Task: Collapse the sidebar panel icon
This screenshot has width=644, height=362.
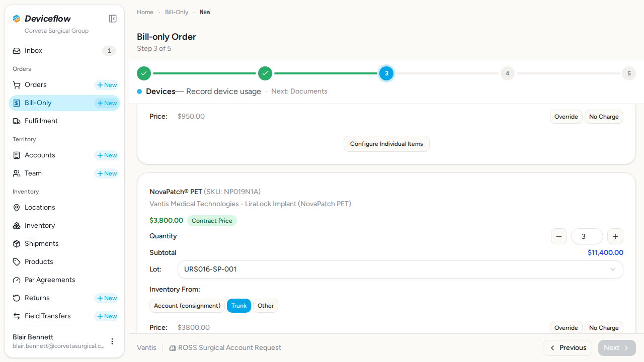Action: 113,19
